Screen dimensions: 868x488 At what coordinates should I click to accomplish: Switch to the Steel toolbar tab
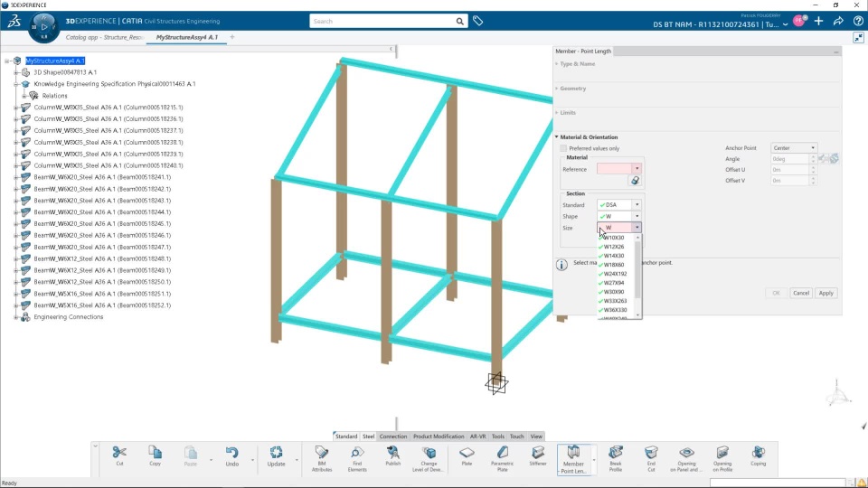coord(368,436)
